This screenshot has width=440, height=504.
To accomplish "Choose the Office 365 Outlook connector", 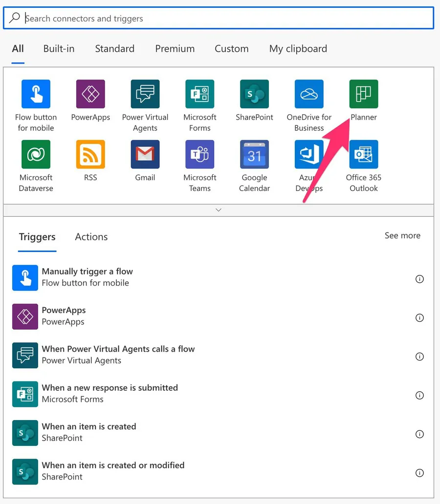I will (363, 154).
